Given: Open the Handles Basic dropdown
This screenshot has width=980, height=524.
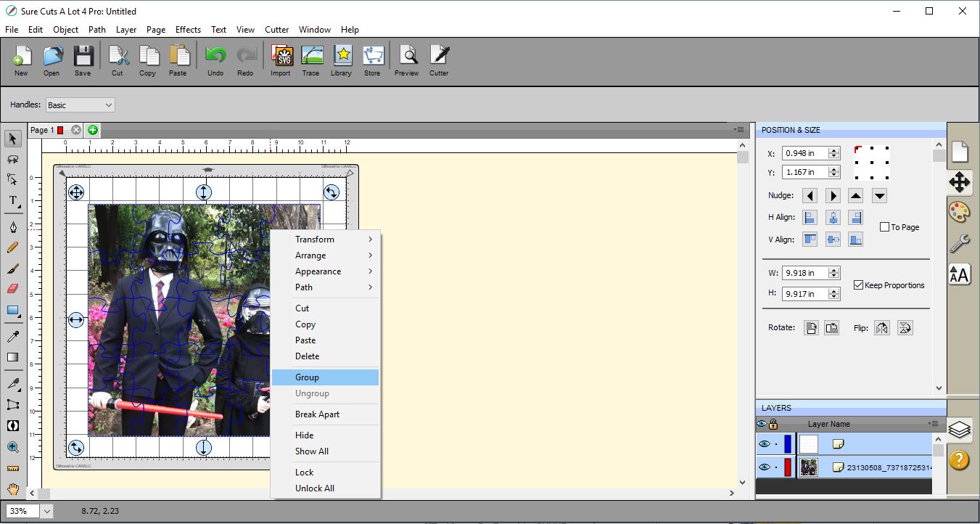Looking at the screenshot, I should coord(80,105).
